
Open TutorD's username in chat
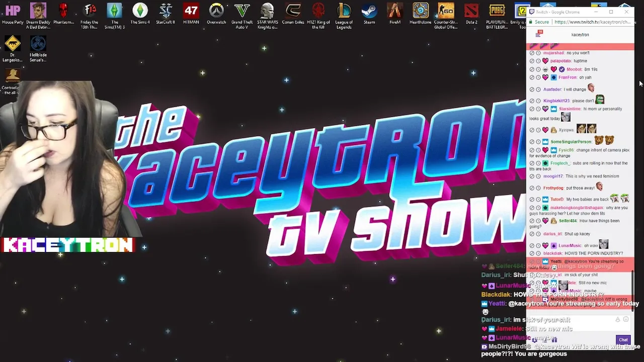click(557, 200)
